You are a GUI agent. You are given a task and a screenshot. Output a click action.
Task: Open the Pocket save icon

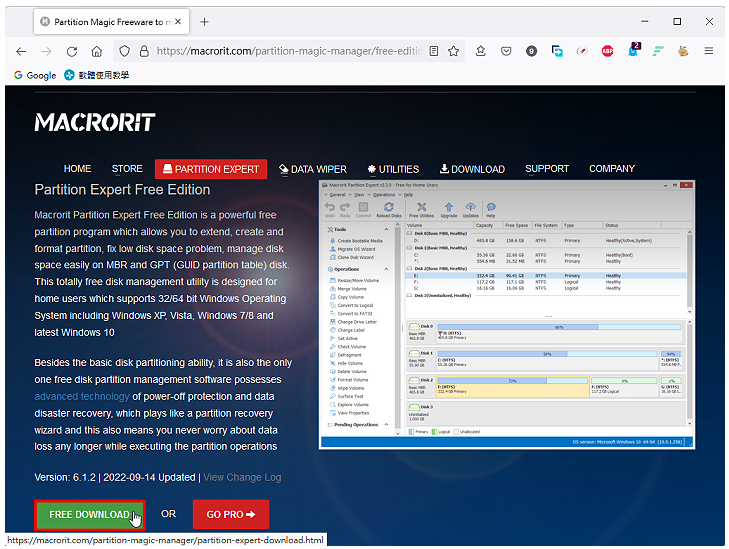coord(506,51)
